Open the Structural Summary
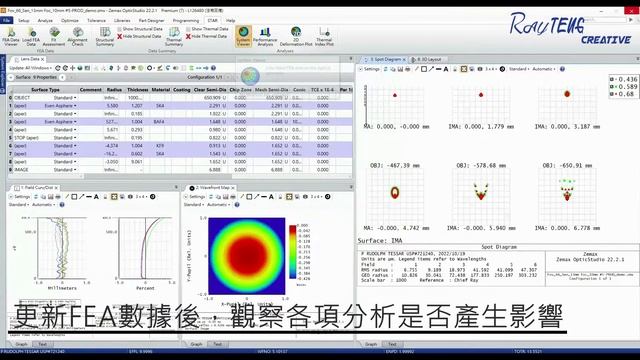Screen dimensions: 640x360 click(105, 36)
